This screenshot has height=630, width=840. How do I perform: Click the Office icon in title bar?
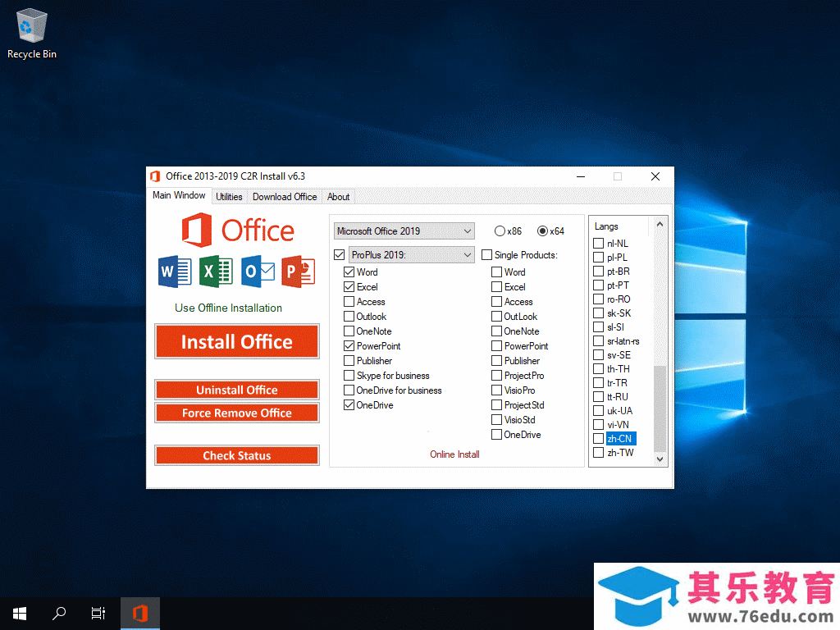pos(155,176)
